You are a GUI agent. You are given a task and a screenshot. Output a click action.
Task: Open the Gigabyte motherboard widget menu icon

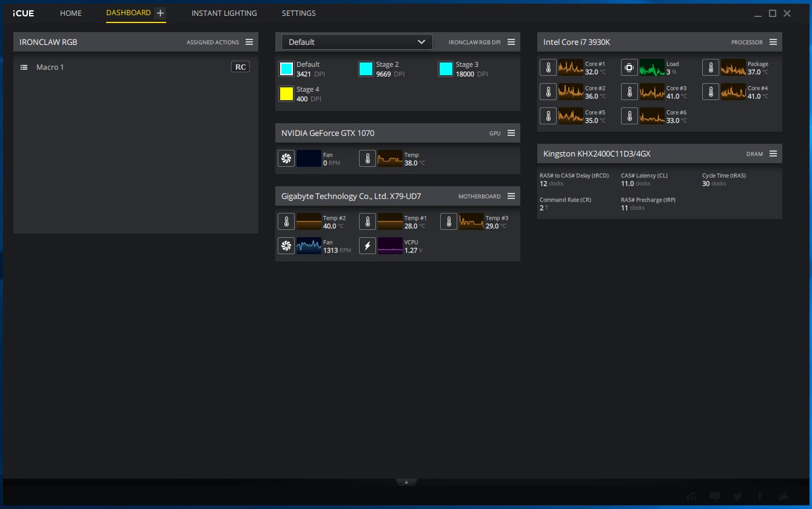(511, 197)
